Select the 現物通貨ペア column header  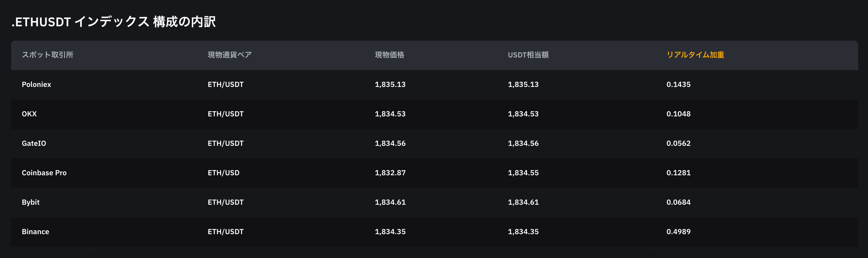(x=229, y=55)
